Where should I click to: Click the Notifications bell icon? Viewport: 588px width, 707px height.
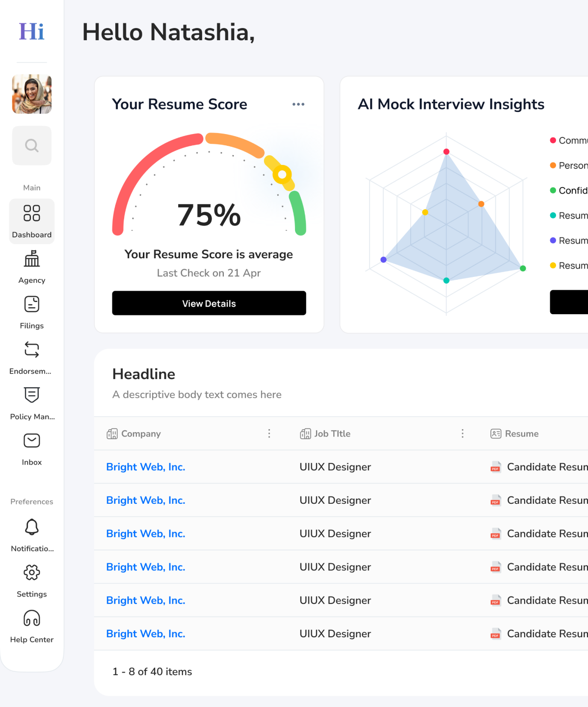click(31, 527)
